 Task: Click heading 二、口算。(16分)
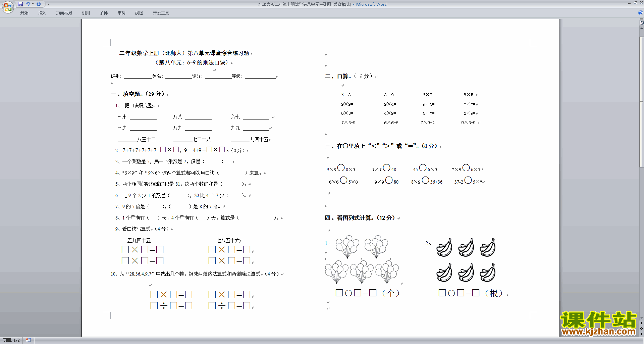coord(348,77)
